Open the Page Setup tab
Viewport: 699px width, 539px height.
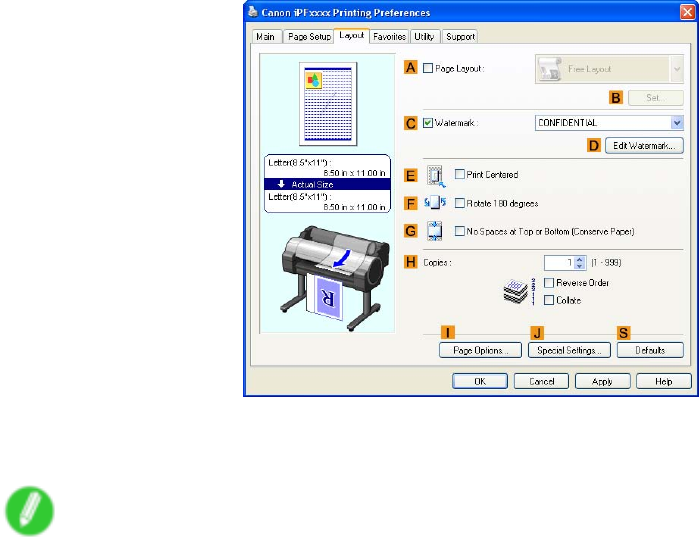309,37
